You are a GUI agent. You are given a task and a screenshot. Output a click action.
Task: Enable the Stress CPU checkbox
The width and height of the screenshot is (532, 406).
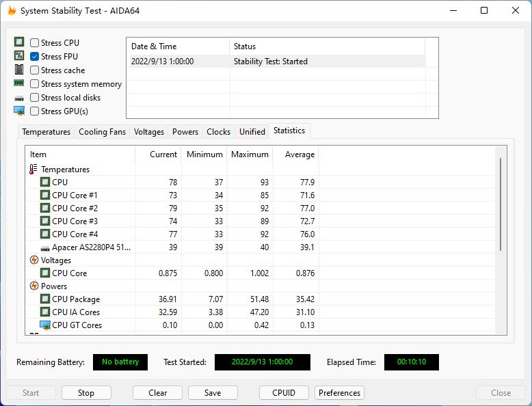35,43
